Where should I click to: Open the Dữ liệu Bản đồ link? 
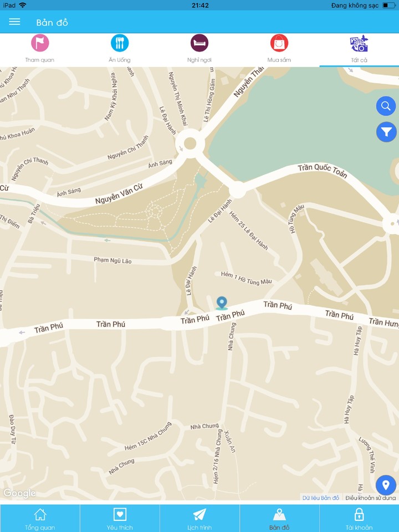pyautogui.click(x=321, y=498)
